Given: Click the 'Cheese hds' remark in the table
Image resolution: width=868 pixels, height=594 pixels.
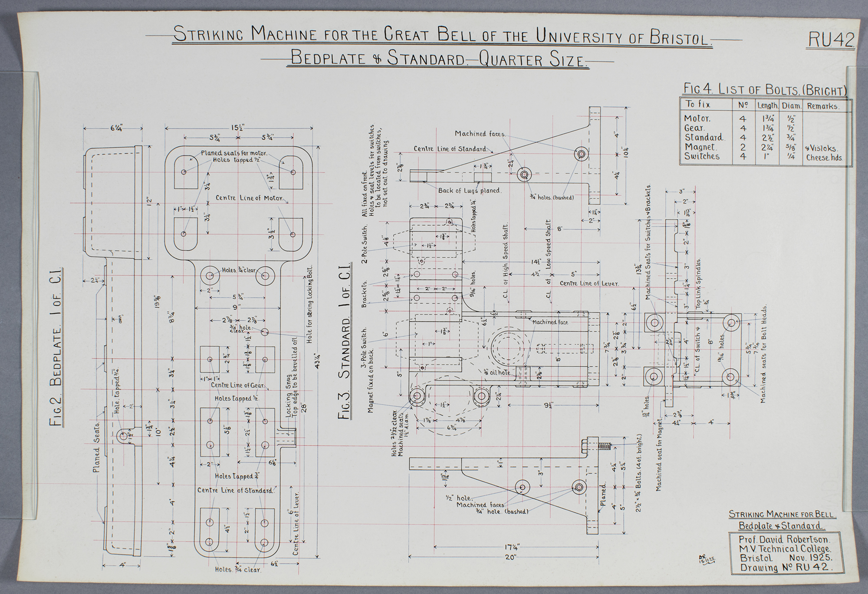Looking at the screenshot, I should coord(824,158).
